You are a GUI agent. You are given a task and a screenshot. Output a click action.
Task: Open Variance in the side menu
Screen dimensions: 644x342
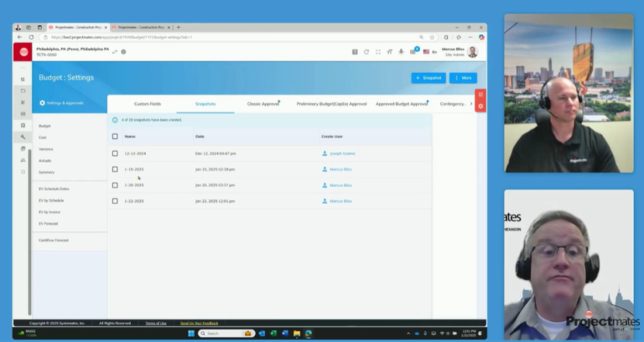pos(46,149)
